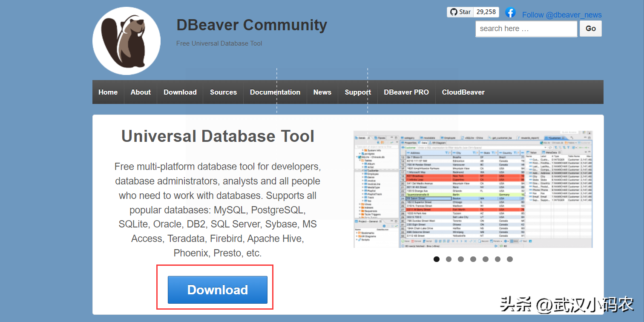644x322 pixels.
Task: Click the DBeaver beaver logo
Action: click(x=126, y=41)
